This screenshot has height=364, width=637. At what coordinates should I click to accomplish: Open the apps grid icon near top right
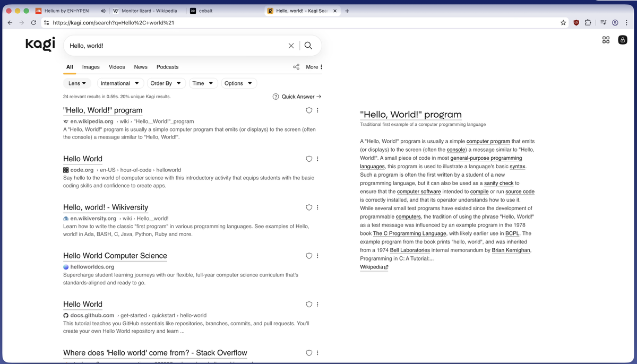(x=606, y=39)
